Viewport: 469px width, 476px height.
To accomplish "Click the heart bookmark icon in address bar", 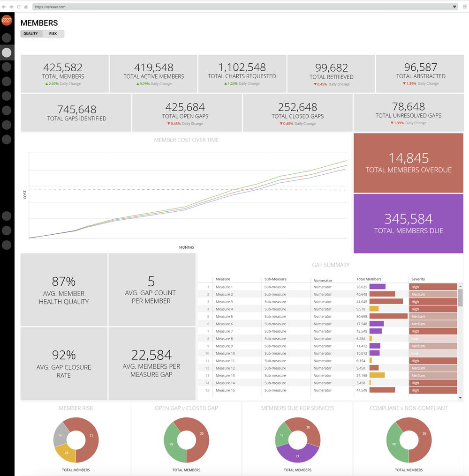I will 454,7.
